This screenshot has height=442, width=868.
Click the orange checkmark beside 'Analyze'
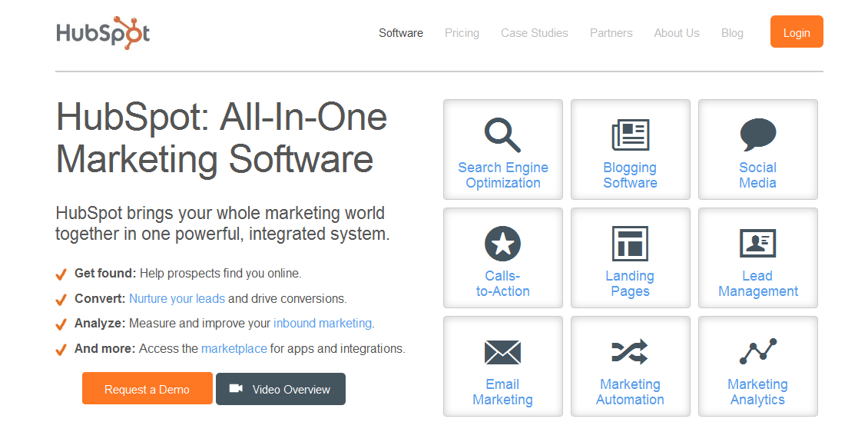61,324
